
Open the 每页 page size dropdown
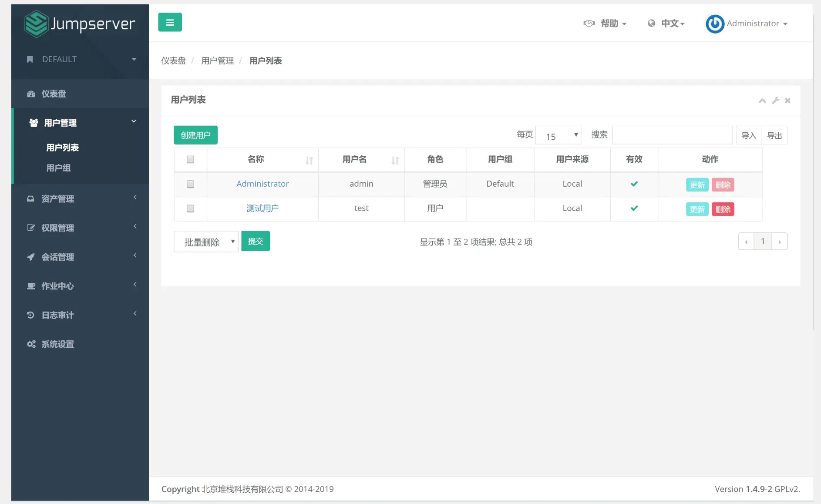pos(559,135)
